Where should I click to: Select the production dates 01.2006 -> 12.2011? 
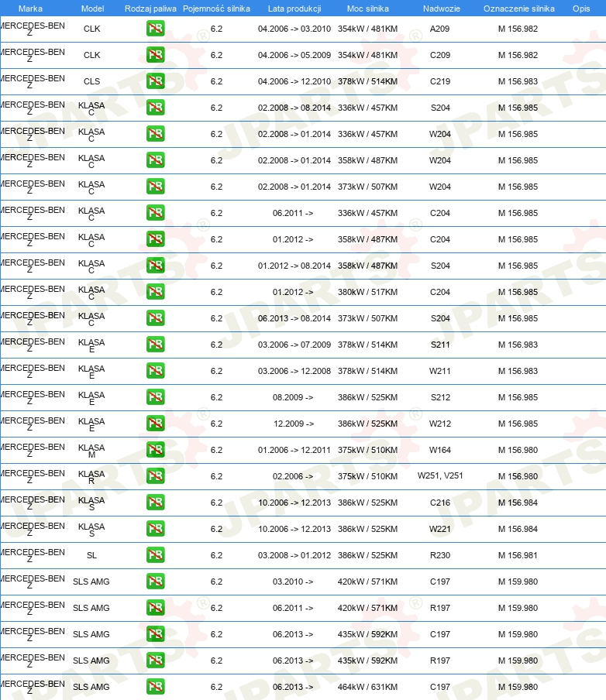pos(294,450)
